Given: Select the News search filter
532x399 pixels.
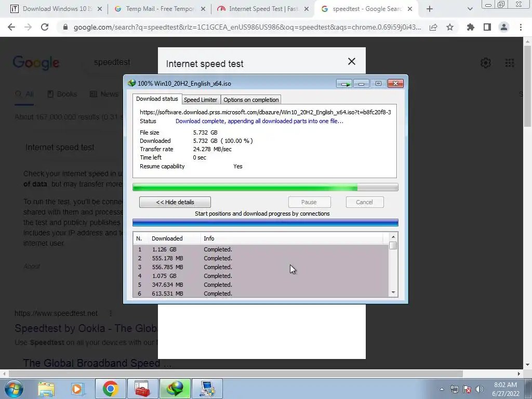Looking at the screenshot, I should [x=104, y=94].
